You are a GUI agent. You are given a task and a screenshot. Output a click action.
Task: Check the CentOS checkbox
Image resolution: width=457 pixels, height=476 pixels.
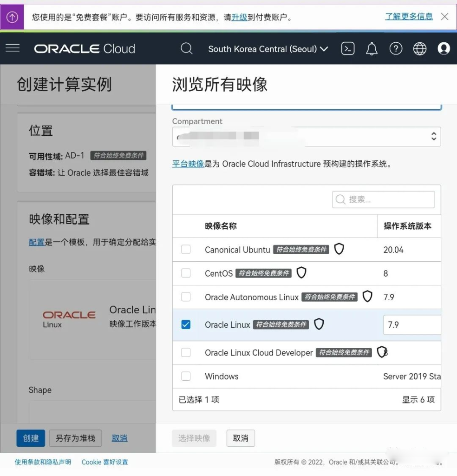pyautogui.click(x=186, y=273)
